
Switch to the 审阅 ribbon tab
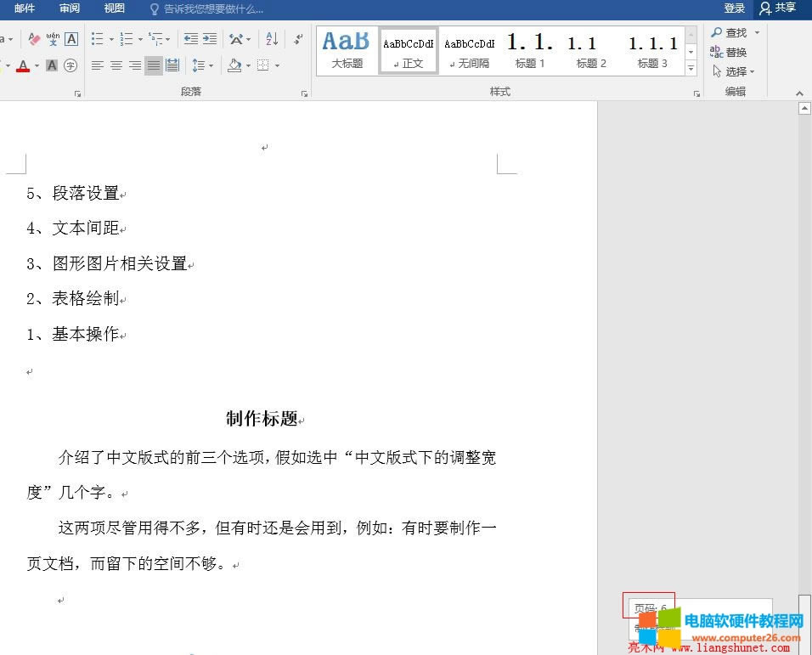[x=69, y=9]
